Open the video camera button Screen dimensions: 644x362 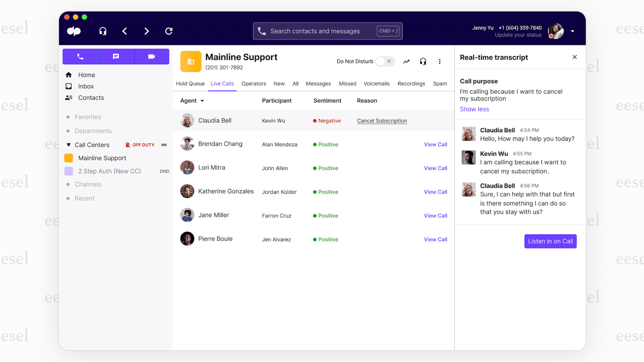coord(151,56)
